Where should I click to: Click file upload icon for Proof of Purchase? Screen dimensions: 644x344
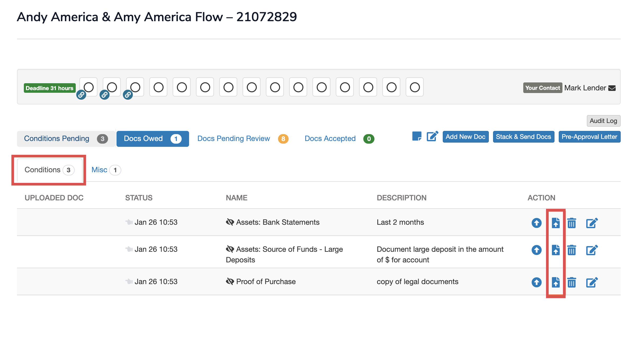pos(556,282)
